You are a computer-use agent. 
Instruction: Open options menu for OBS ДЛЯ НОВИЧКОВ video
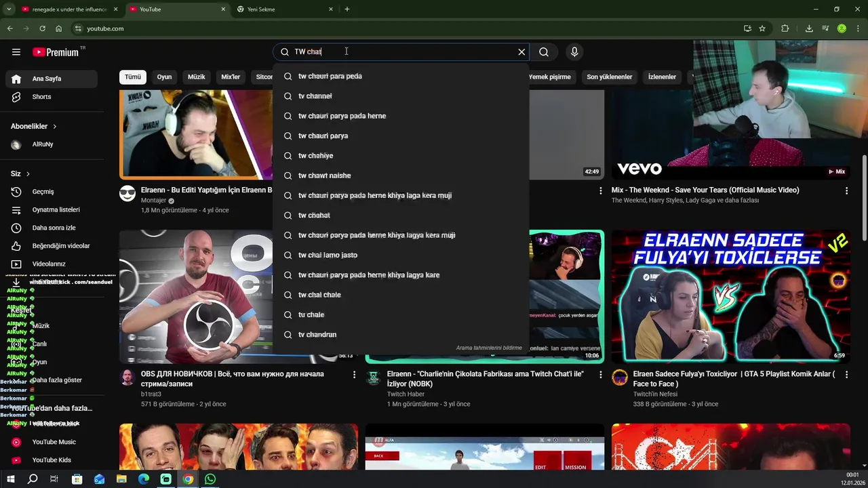(x=354, y=375)
